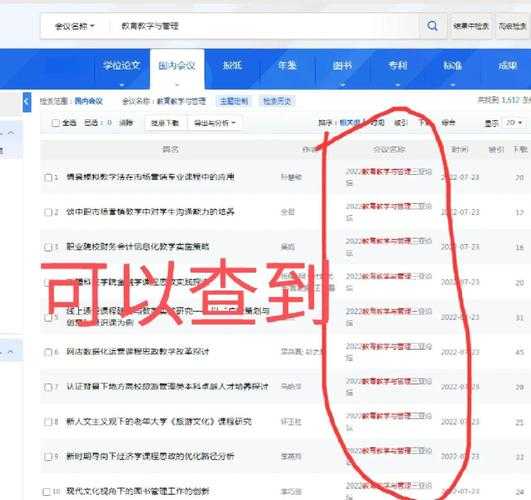This screenshot has height=500, width=531.
Task: Click the search box containing 教育教学与管理
Action: (x=264, y=26)
